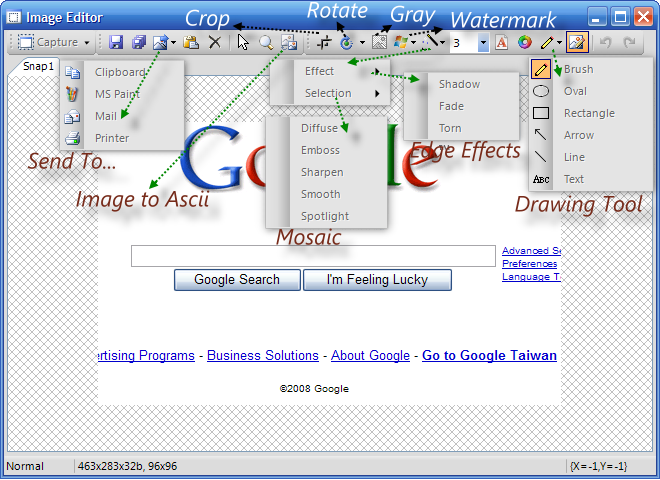660x480 pixels.
Task: Open the magic wand dropdown arrow
Action: pyautogui.click(x=442, y=43)
